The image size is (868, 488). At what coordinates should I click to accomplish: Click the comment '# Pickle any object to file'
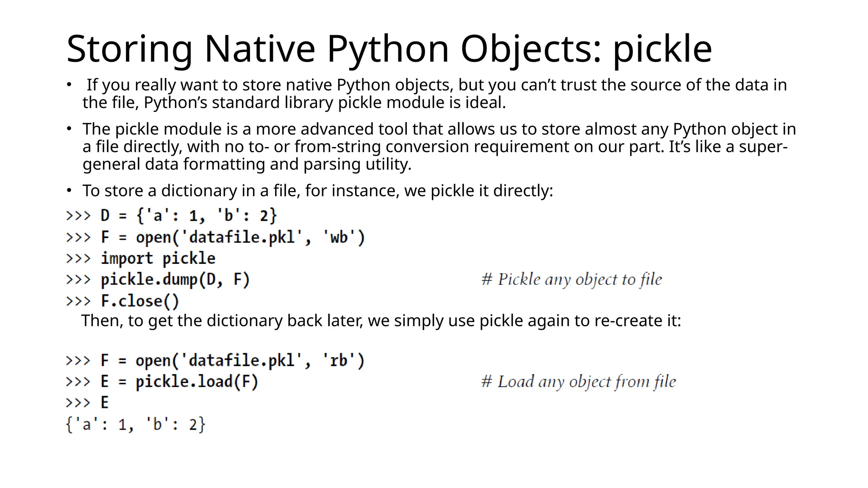pyautogui.click(x=572, y=280)
